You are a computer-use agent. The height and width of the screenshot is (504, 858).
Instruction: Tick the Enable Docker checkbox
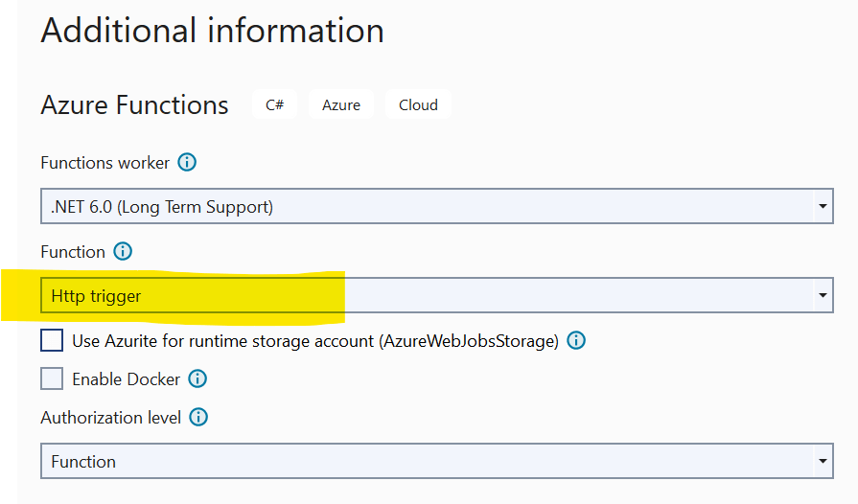pos(52,379)
